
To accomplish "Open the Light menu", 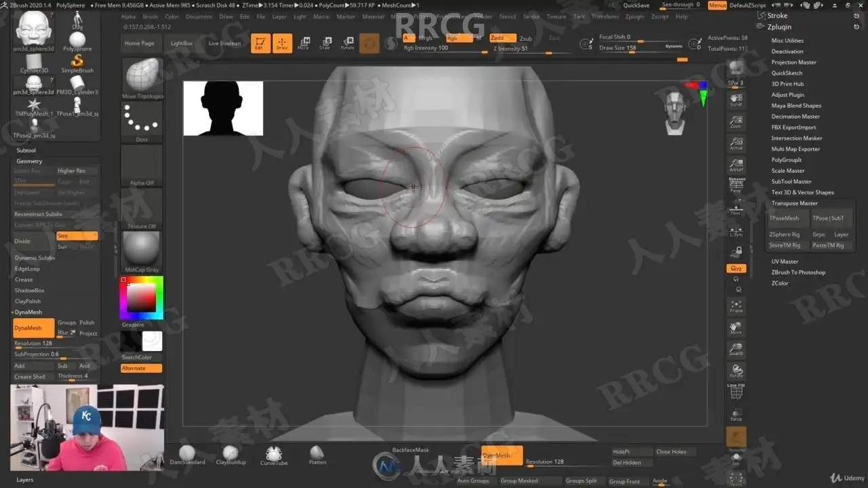I will [300, 16].
